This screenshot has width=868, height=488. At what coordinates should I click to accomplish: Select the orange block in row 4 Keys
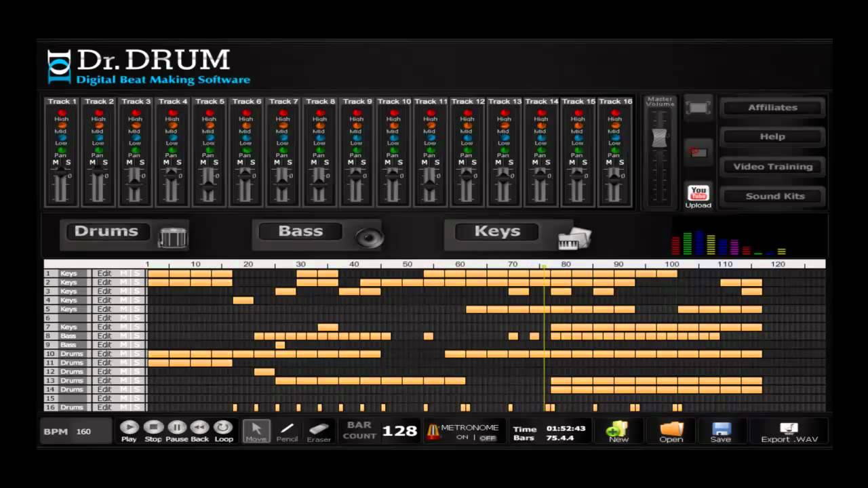[x=243, y=300]
